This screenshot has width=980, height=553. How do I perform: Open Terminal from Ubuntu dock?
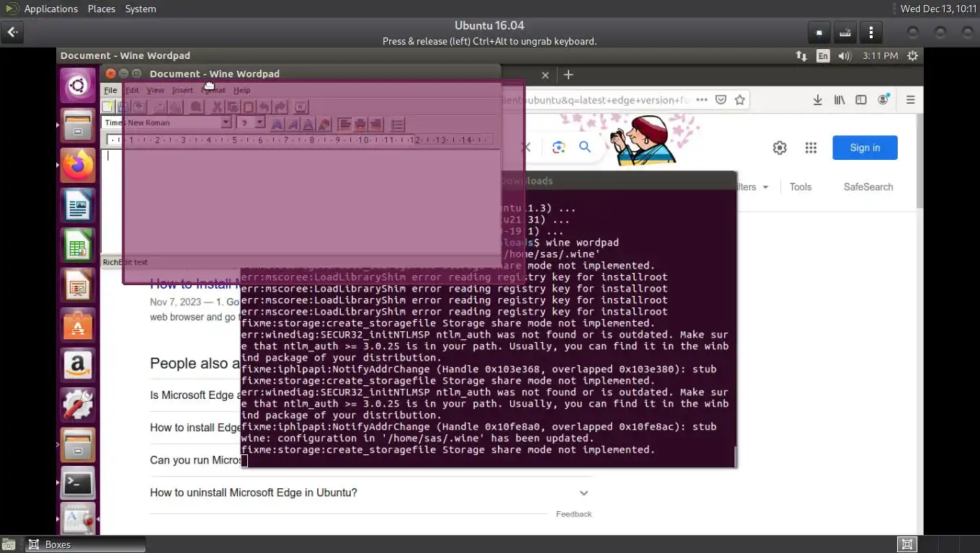click(78, 485)
